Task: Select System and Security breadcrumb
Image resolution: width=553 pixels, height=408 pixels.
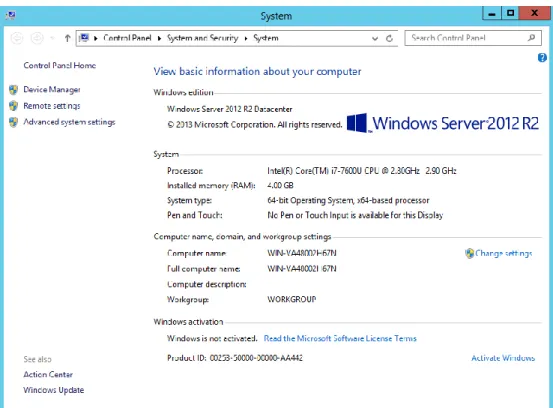Action: coord(202,38)
